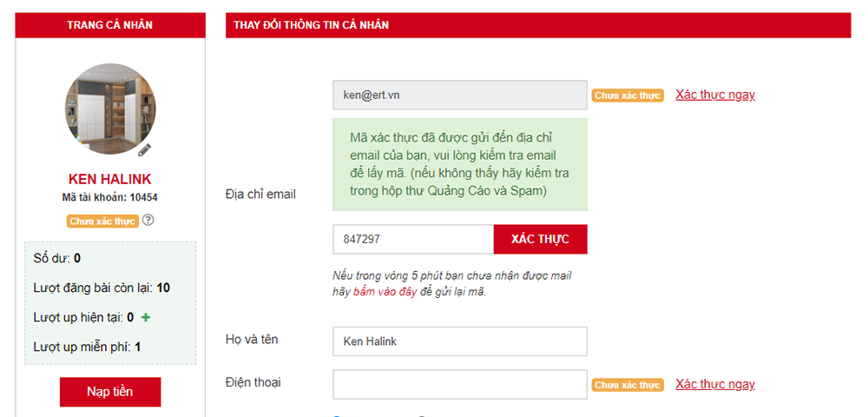The width and height of the screenshot is (868, 417).
Task: Click the sidebar Chưa xác thực badge
Action: pos(102,222)
